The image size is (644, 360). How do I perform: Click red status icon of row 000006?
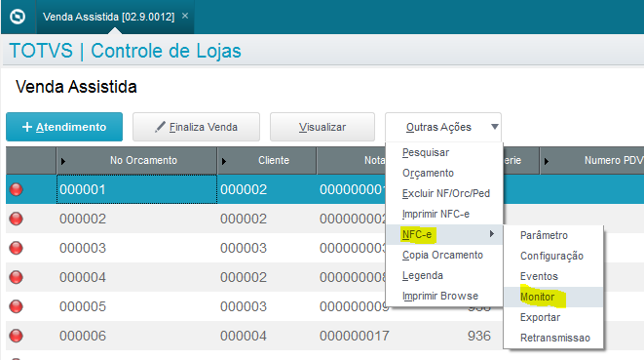point(16,336)
